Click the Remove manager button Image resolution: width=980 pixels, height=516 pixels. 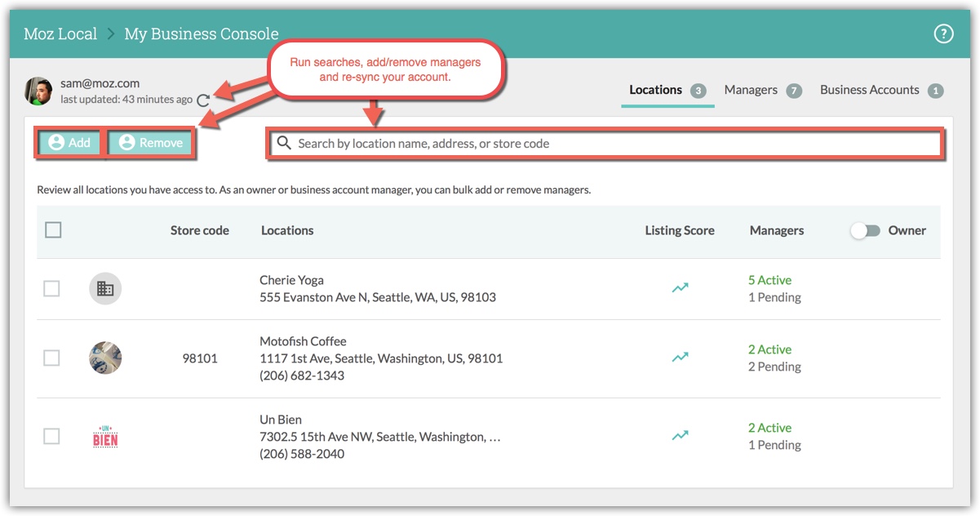[151, 143]
